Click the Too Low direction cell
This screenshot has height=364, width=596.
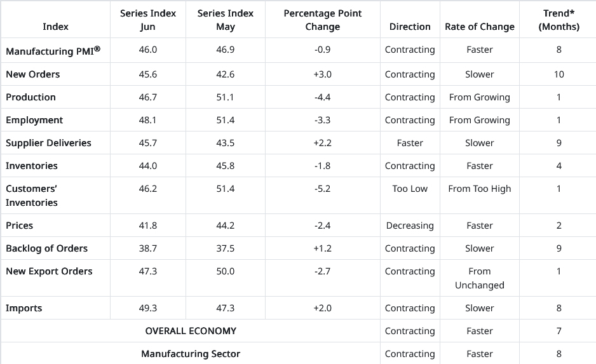coord(410,189)
